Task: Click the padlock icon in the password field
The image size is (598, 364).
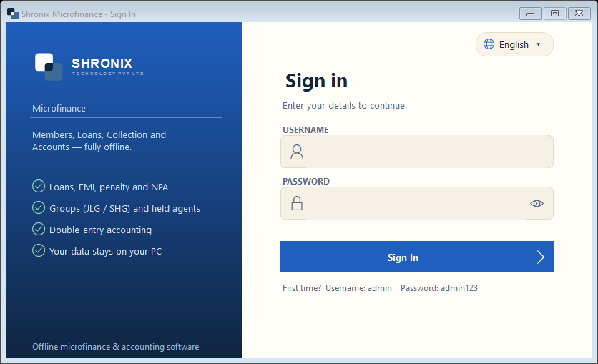Action: point(297,203)
